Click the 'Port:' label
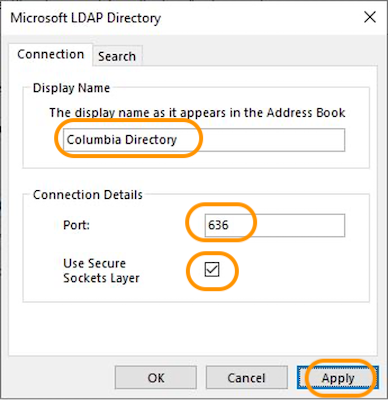The image size is (388, 400). tap(77, 225)
